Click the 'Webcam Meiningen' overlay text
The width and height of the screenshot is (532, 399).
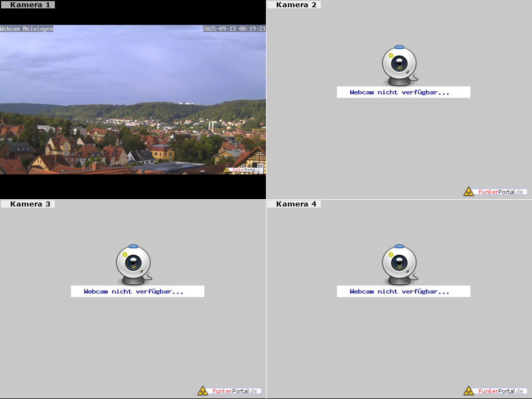coord(26,29)
